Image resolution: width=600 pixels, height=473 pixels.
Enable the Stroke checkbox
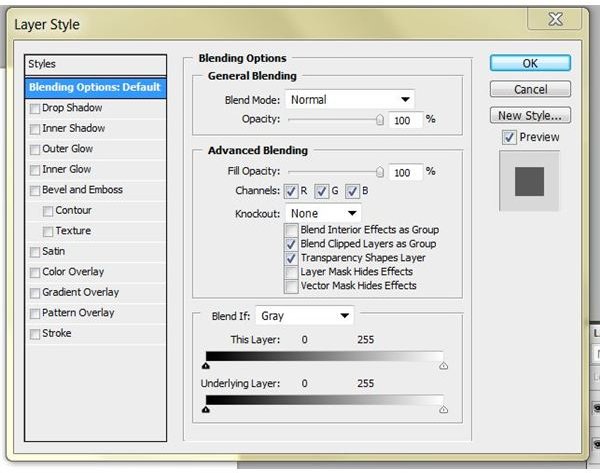[x=35, y=334]
